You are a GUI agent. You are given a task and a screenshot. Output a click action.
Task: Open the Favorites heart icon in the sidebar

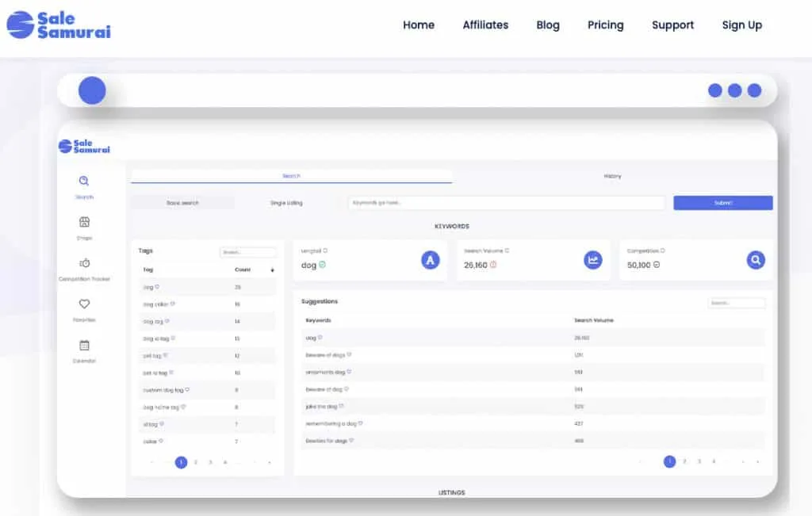point(84,304)
